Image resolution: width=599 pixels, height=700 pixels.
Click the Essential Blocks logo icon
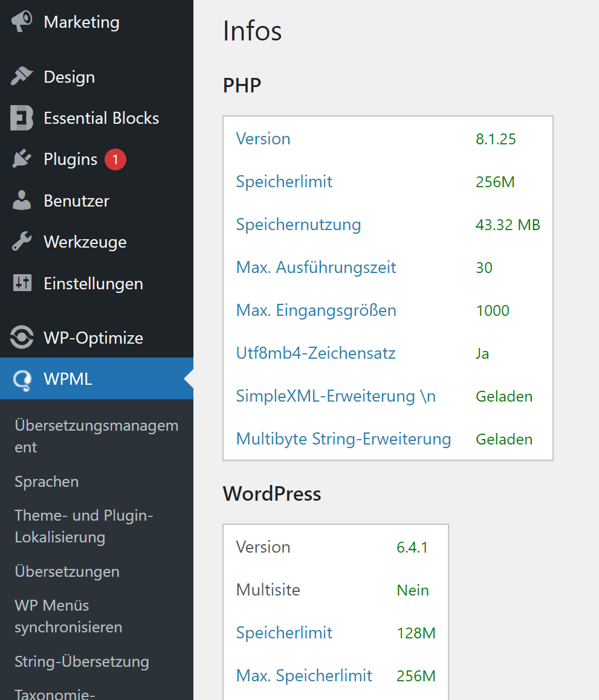click(x=22, y=118)
